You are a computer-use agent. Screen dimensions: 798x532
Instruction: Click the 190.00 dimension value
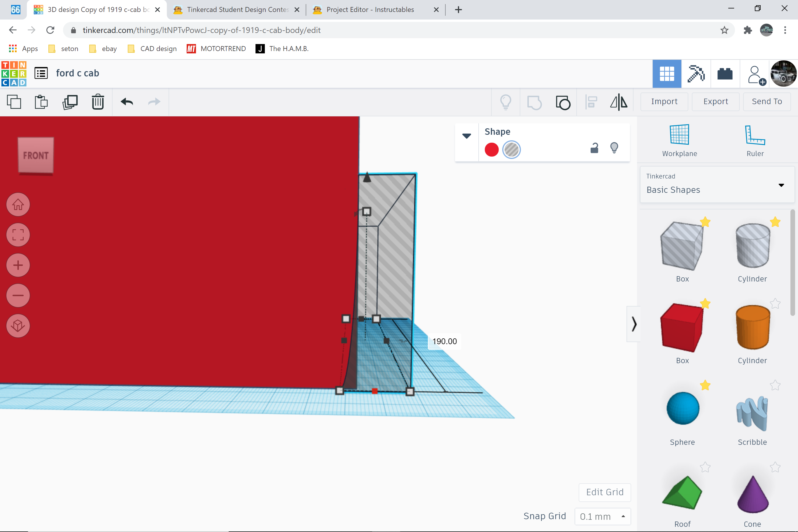[444, 341]
